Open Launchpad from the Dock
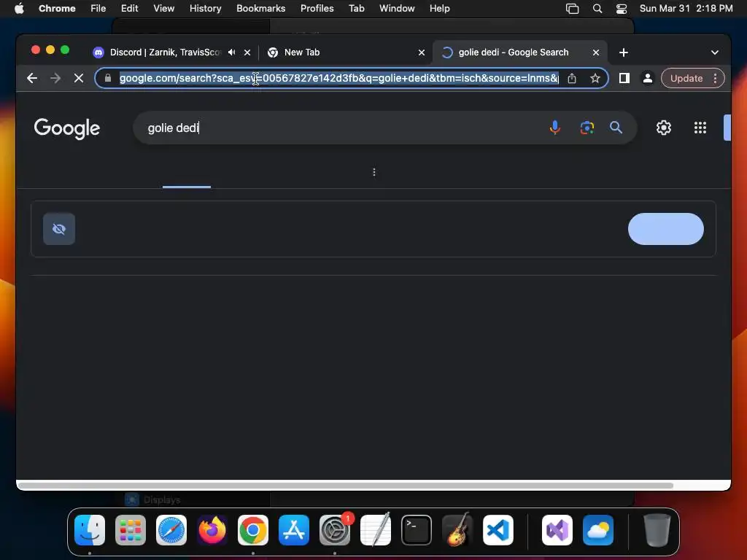Screen dimensions: 747x560 [x=131, y=530]
